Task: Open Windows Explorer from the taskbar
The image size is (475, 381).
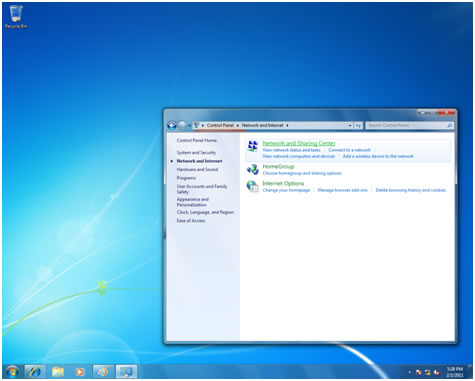Action: pos(58,371)
